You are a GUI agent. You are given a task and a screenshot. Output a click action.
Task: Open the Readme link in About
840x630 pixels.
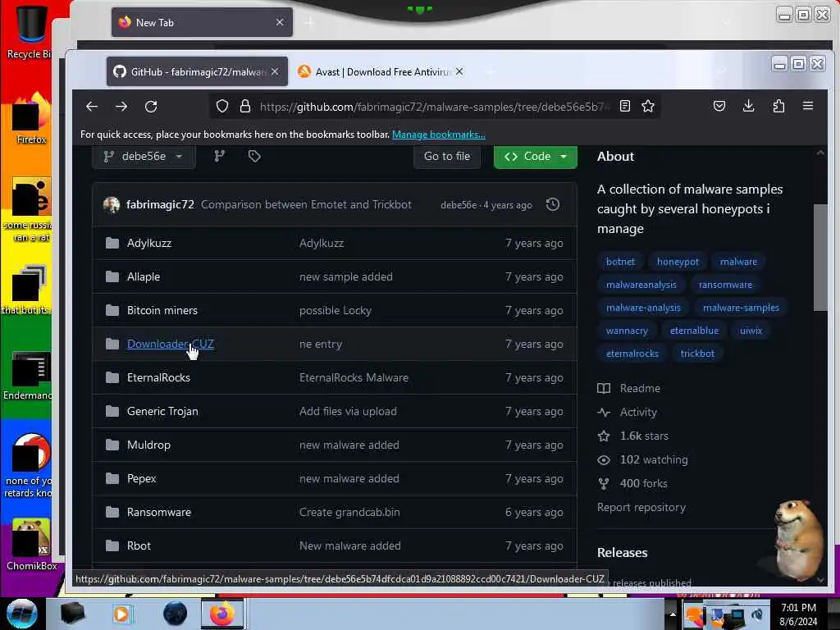click(x=629, y=388)
